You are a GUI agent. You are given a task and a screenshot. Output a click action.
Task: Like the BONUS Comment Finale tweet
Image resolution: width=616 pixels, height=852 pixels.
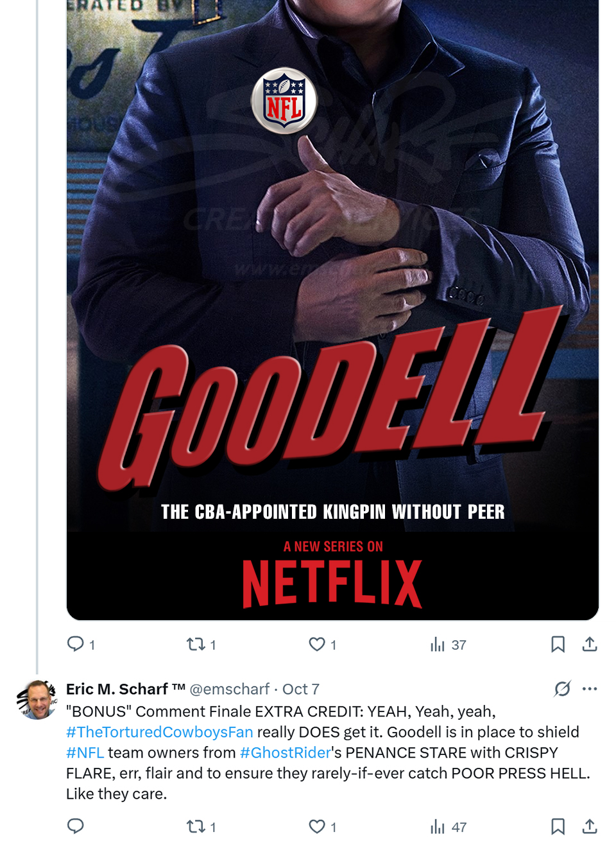pyautogui.click(x=317, y=826)
